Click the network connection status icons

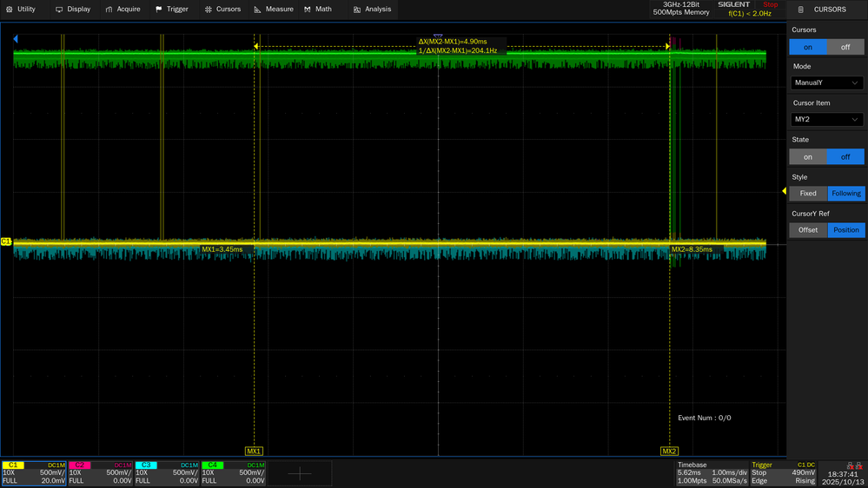coord(854,465)
